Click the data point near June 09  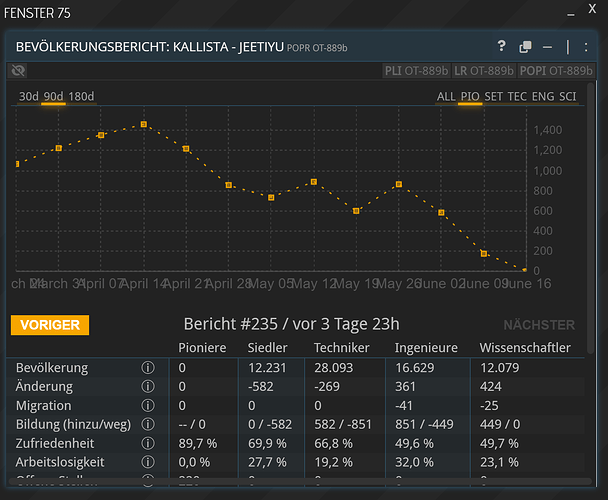click(484, 253)
